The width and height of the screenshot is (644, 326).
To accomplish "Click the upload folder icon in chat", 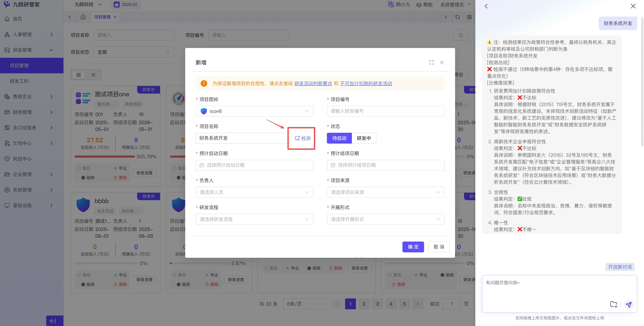I will pos(613,304).
